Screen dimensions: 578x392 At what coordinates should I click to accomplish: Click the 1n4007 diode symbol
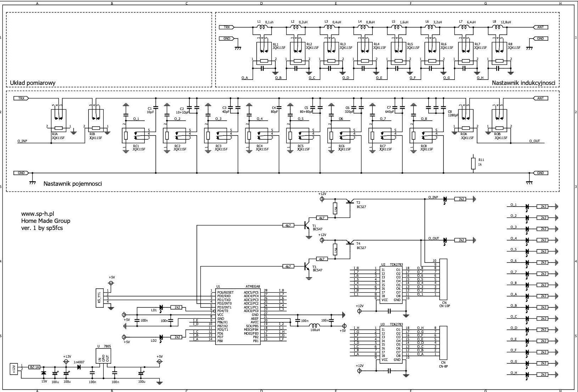79,367
